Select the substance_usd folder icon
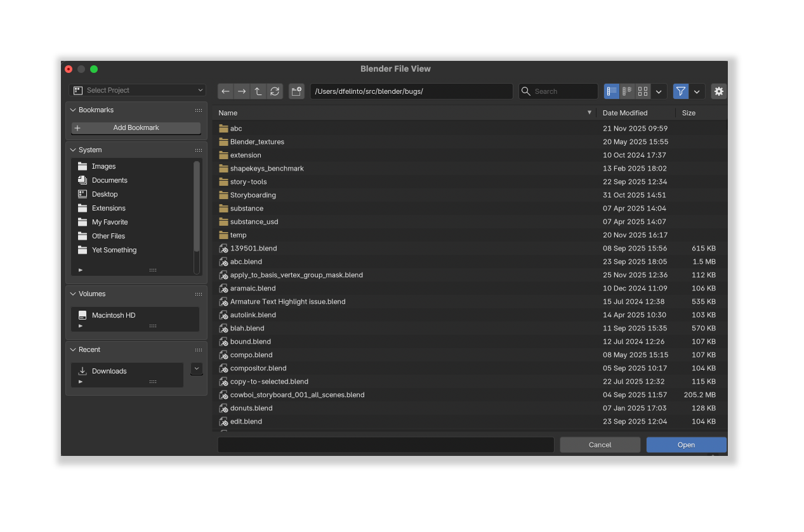The height and width of the screenshot is (532, 804). (223, 222)
